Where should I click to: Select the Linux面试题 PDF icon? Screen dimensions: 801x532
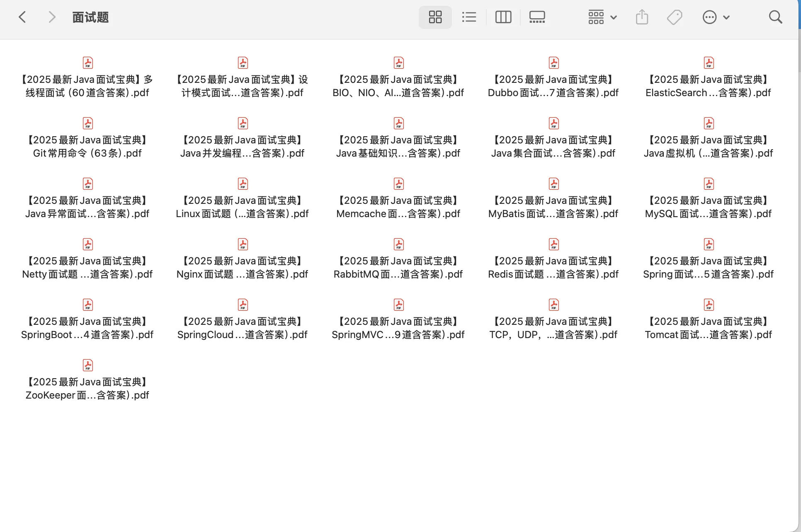(x=243, y=184)
